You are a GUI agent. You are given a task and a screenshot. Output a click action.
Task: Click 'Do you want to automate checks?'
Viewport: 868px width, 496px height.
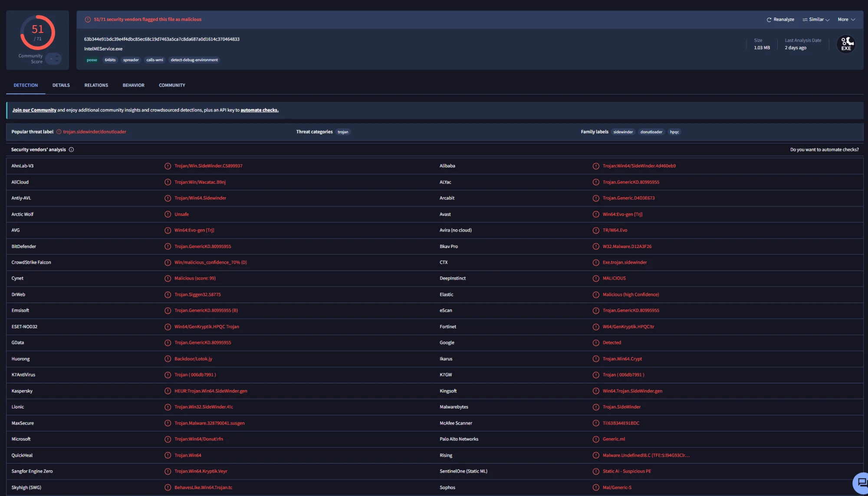(824, 150)
